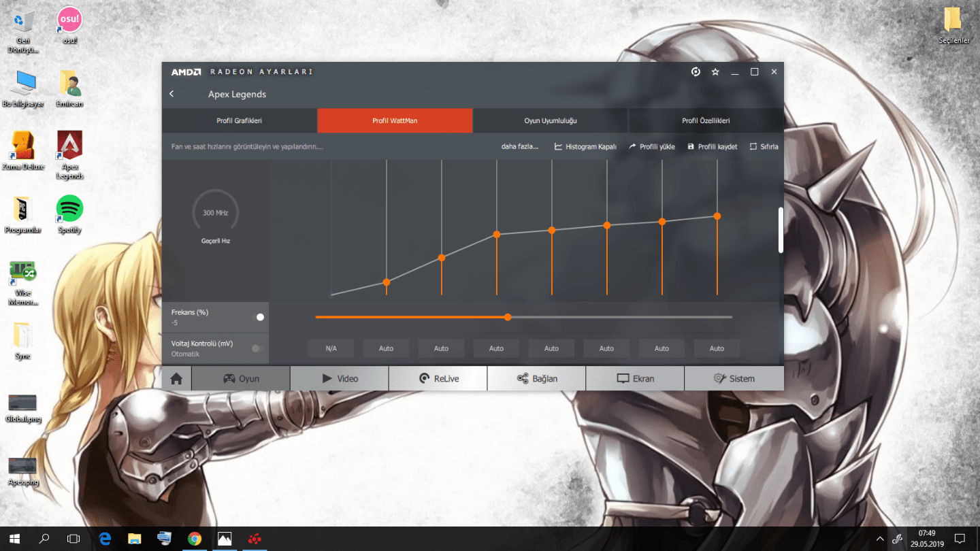Image resolution: width=980 pixels, height=551 pixels.
Task: Go back using the arrow beside Apex Legends
Action: pyautogui.click(x=171, y=94)
